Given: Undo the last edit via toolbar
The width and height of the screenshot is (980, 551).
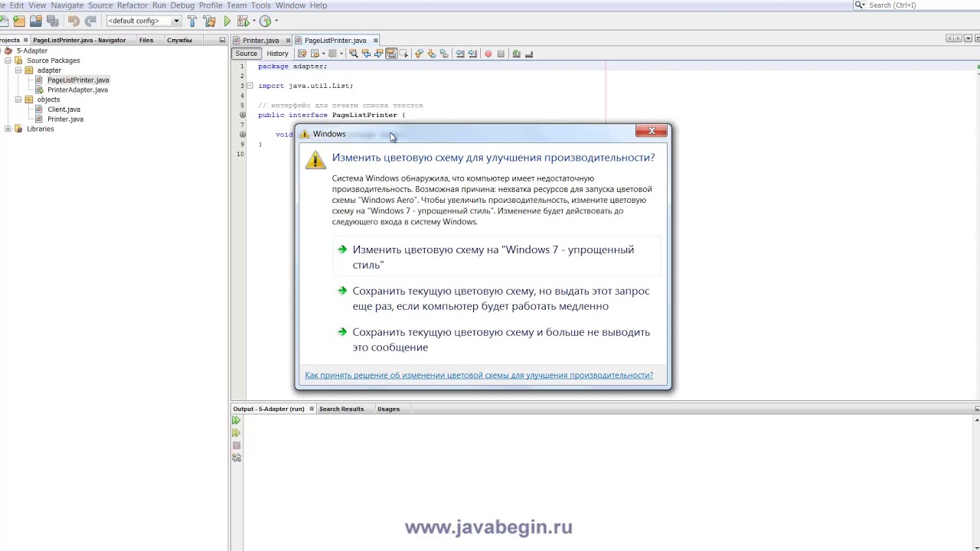Looking at the screenshot, I should point(73,21).
